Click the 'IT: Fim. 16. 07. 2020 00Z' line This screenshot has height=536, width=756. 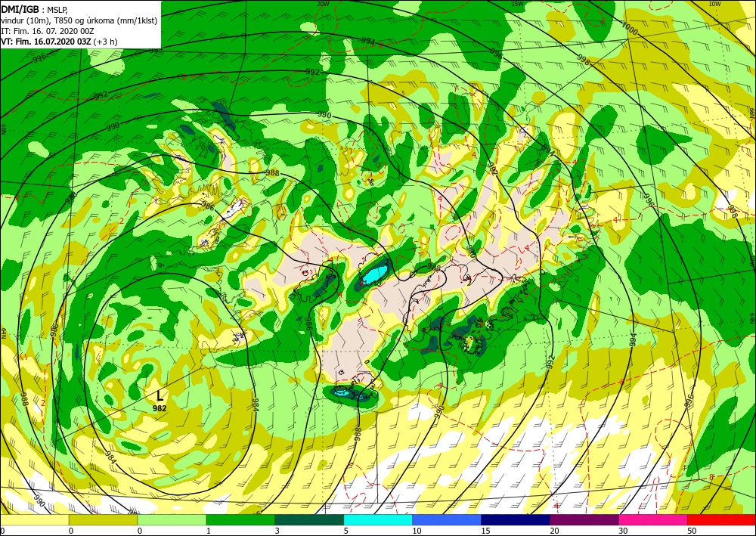tap(47, 31)
